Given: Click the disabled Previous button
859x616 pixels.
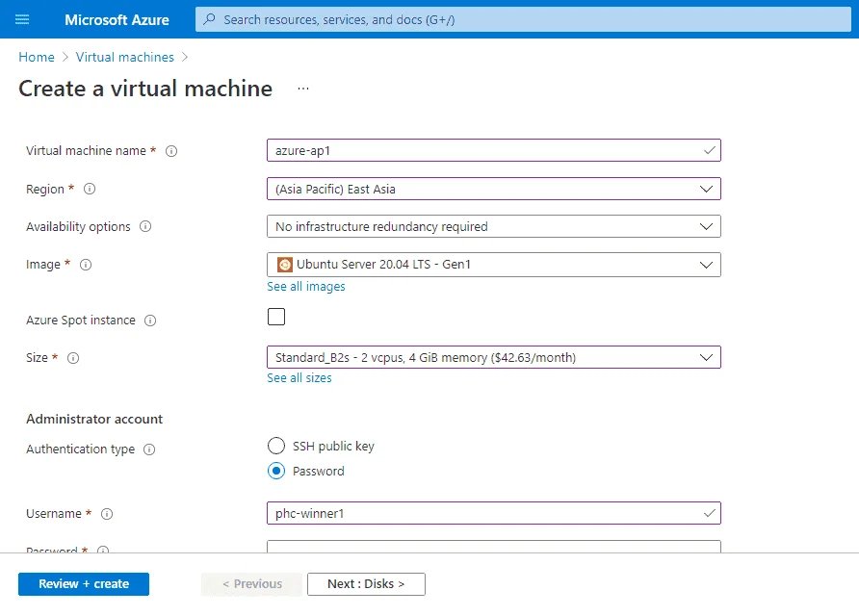Looking at the screenshot, I should coord(252,583).
